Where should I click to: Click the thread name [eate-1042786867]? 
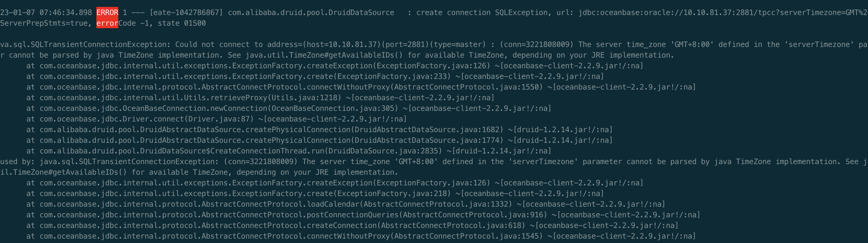pos(186,13)
